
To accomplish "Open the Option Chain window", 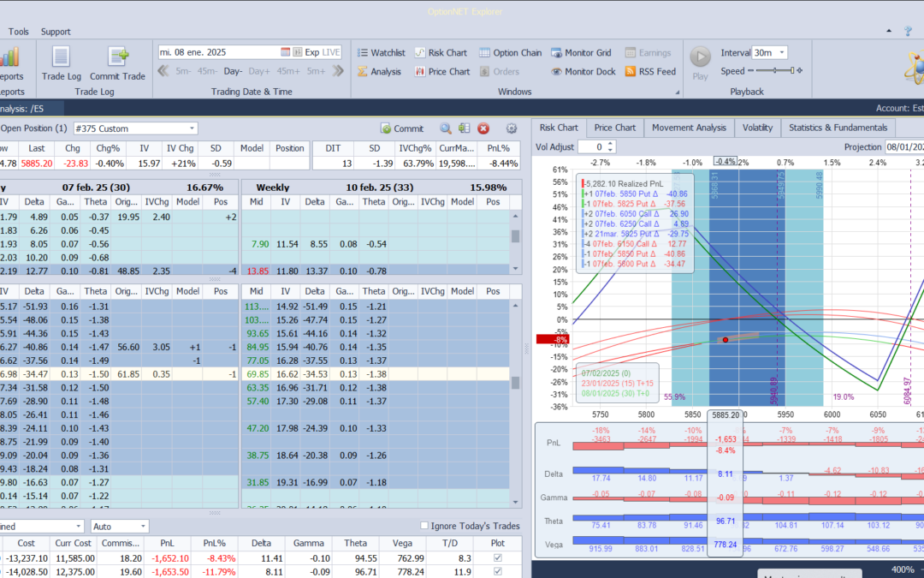I will pyautogui.click(x=510, y=52).
